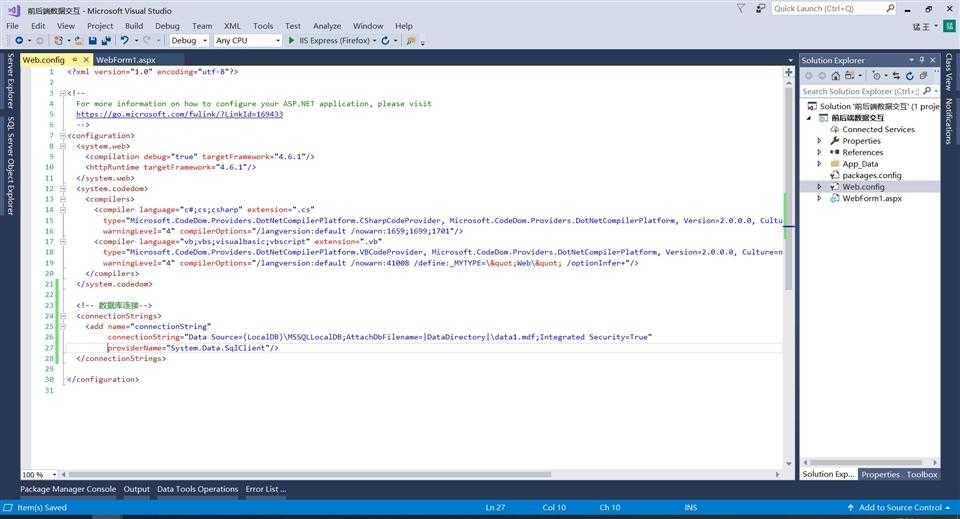Open the Notifications side tab

948,121
